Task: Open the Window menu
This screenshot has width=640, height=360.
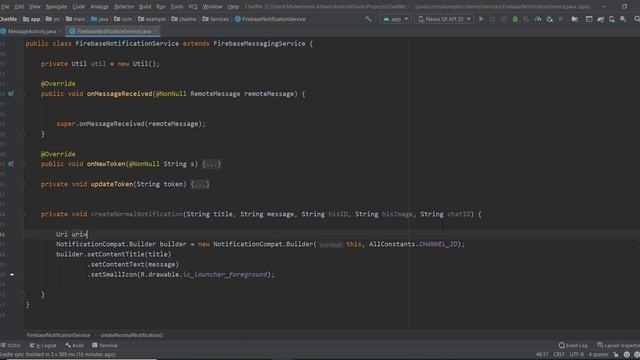Action: tap(212, 7)
